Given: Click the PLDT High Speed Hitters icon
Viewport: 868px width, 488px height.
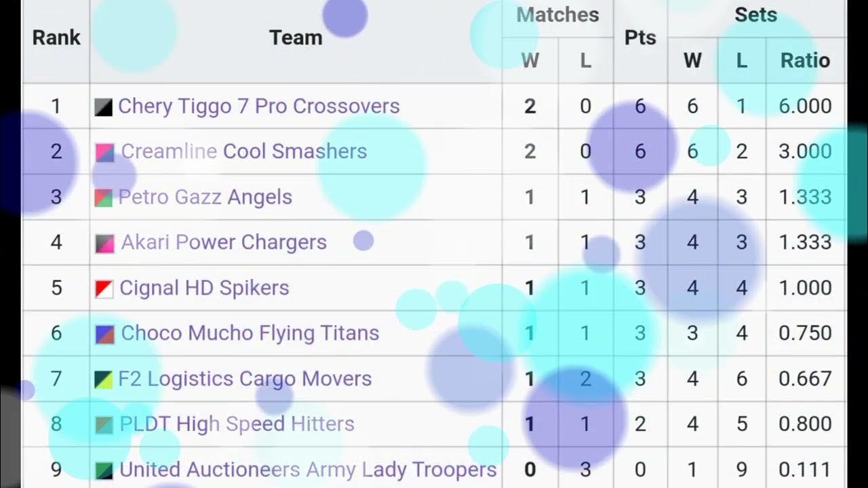Looking at the screenshot, I should pyautogui.click(x=104, y=425).
